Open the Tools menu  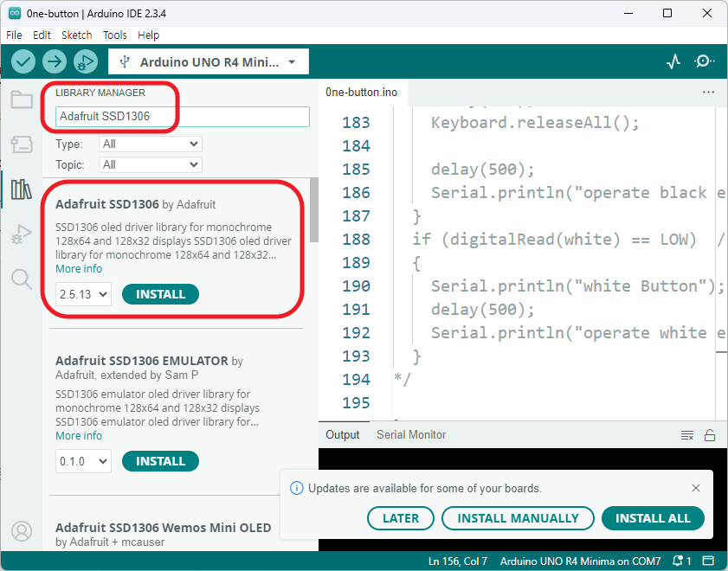tap(114, 35)
